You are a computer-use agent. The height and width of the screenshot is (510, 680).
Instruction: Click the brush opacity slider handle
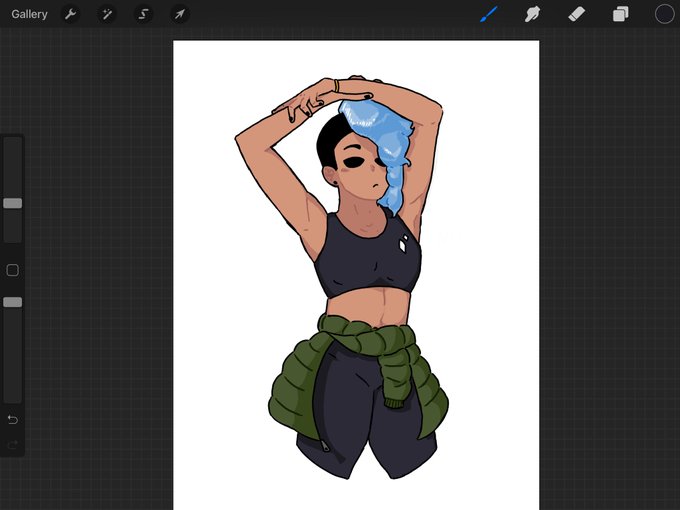tap(13, 302)
